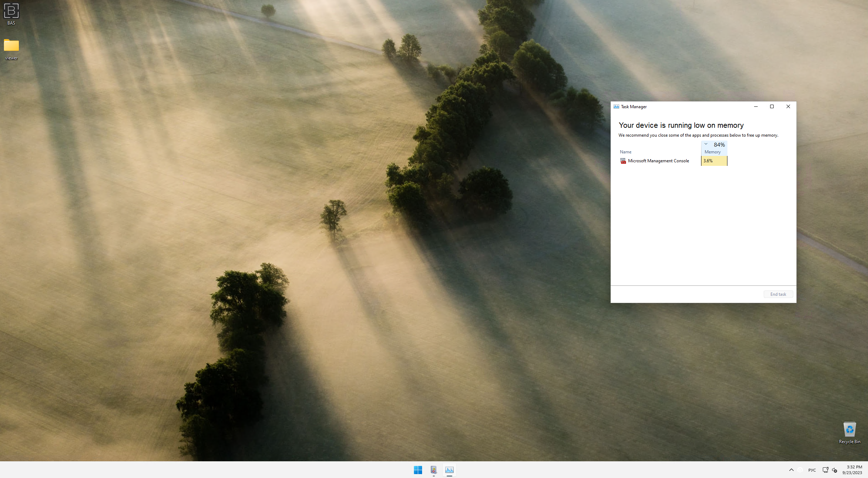This screenshot has height=478, width=868.
Task: Maximize the Task Manager window
Action: click(x=772, y=106)
